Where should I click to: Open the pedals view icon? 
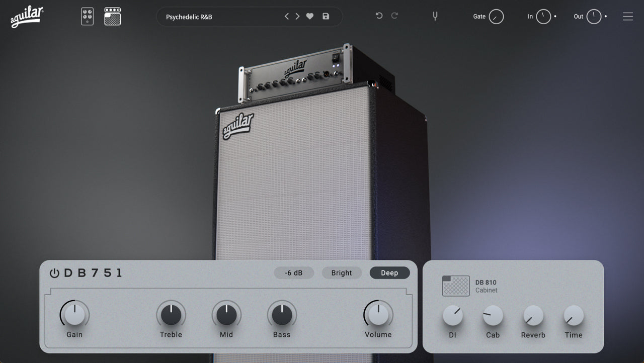[x=87, y=16]
